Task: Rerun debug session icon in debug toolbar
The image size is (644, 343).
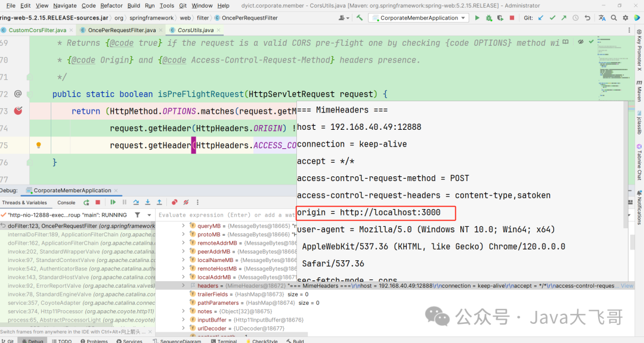Action: click(86, 202)
